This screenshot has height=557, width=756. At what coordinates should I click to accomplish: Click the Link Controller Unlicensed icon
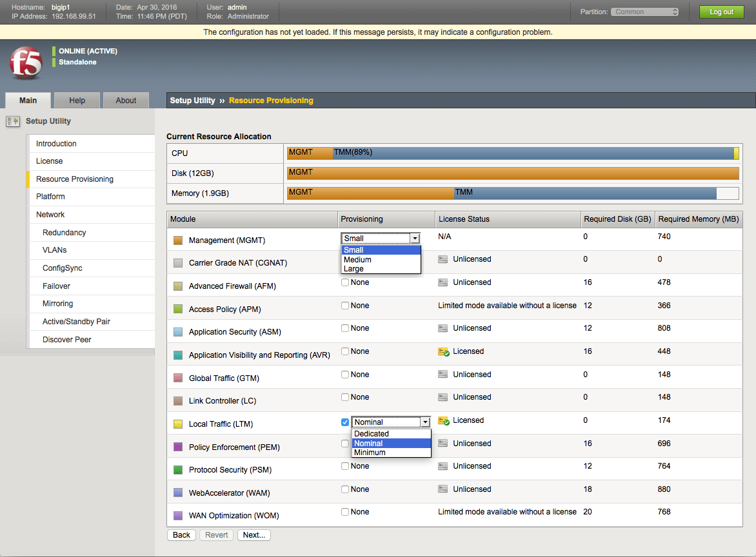coord(443,397)
